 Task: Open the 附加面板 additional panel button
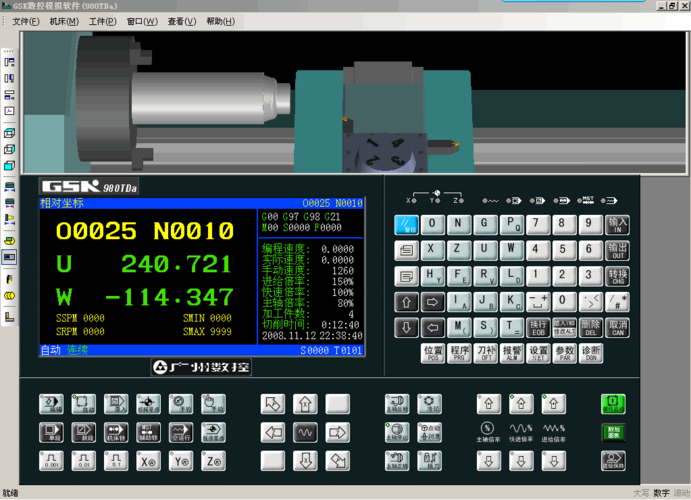click(613, 433)
